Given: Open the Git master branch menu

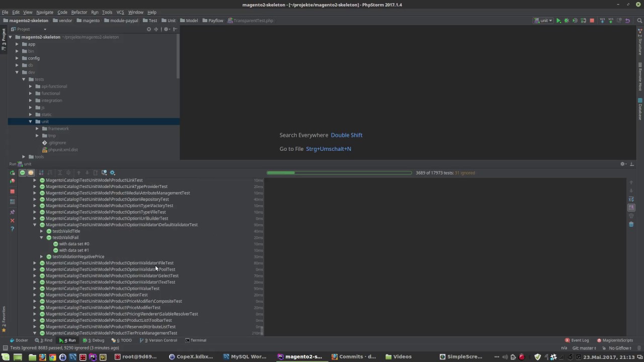Looking at the screenshot, I should 584,348.
